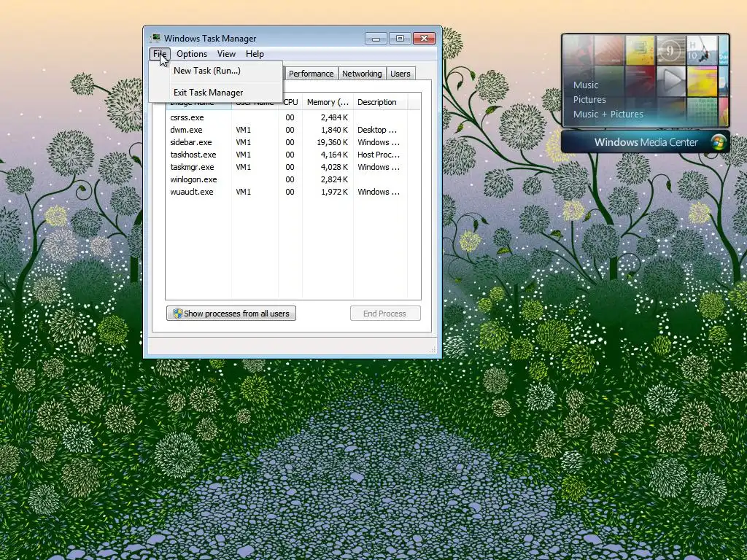
Task: Select the csrss.exe process row
Action: tap(287, 117)
